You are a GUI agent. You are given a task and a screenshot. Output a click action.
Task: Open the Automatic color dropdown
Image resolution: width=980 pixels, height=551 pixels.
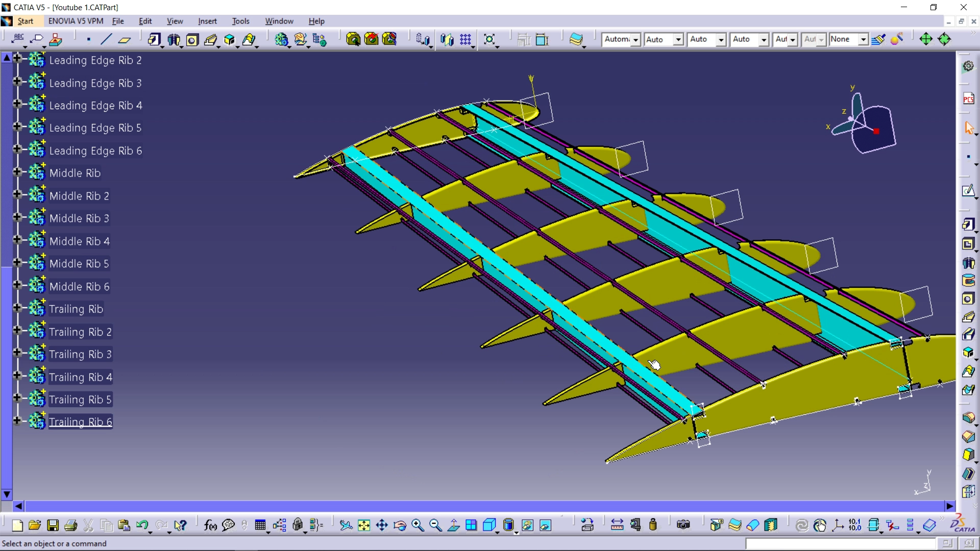[x=635, y=39]
